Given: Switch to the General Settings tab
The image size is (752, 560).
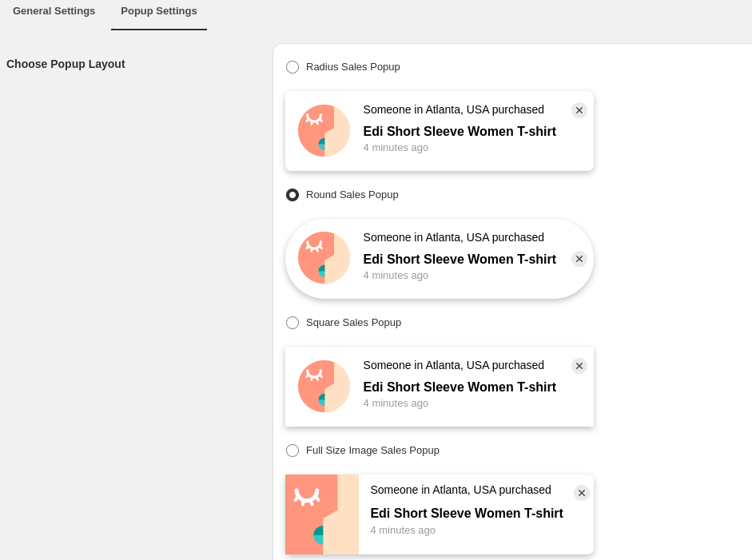Looking at the screenshot, I should (54, 11).
